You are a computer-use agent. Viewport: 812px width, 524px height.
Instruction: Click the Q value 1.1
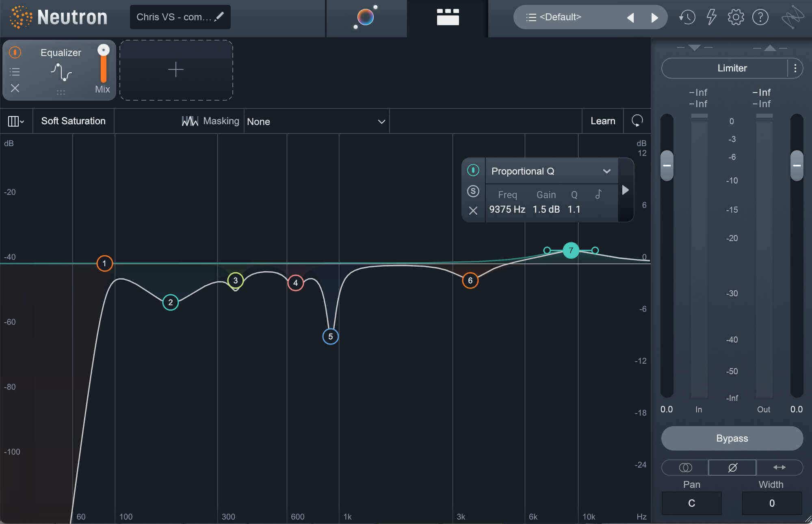[574, 209]
